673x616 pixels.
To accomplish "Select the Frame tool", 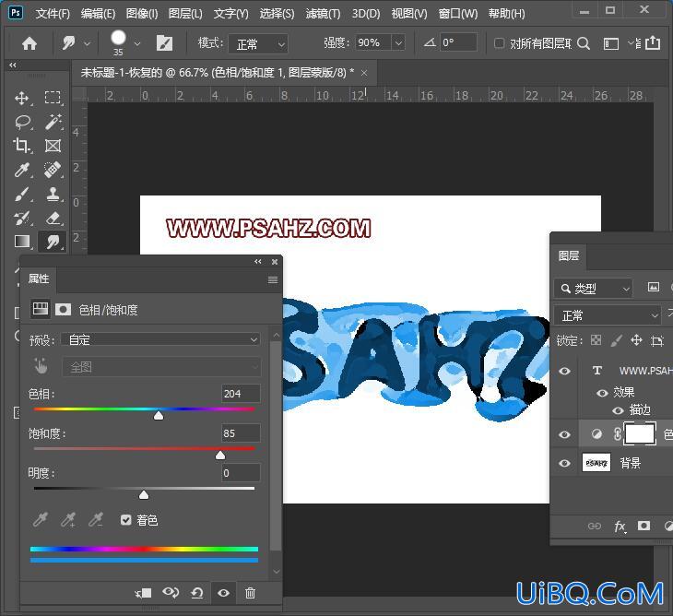I will [x=53, y=146].
